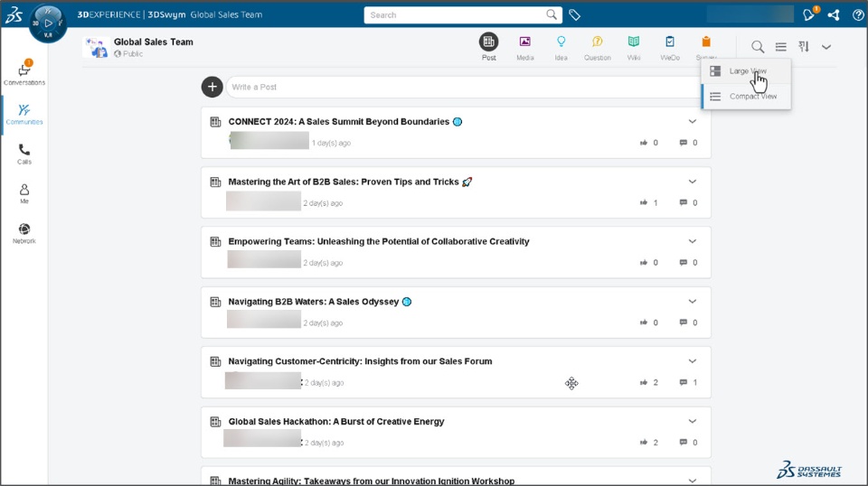Expand Navigating Customer-Centricity post chevron

pos(693,361)
